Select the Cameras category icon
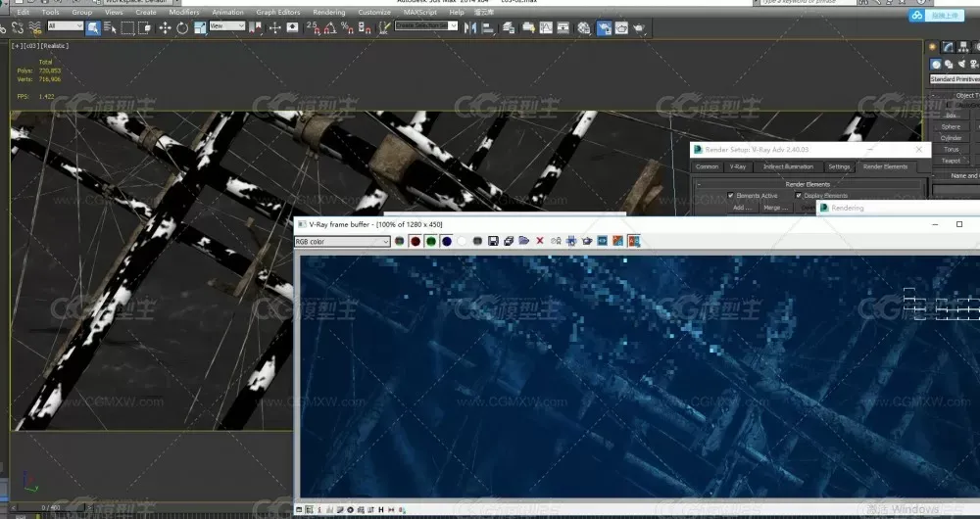 pos(974,64)
